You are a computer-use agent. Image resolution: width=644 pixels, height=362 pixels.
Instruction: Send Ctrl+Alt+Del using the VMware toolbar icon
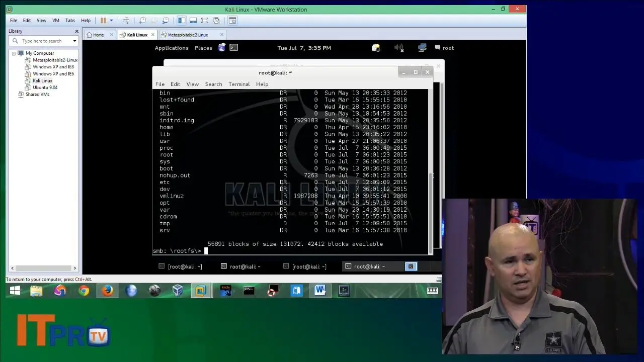[x=126, y=21]
